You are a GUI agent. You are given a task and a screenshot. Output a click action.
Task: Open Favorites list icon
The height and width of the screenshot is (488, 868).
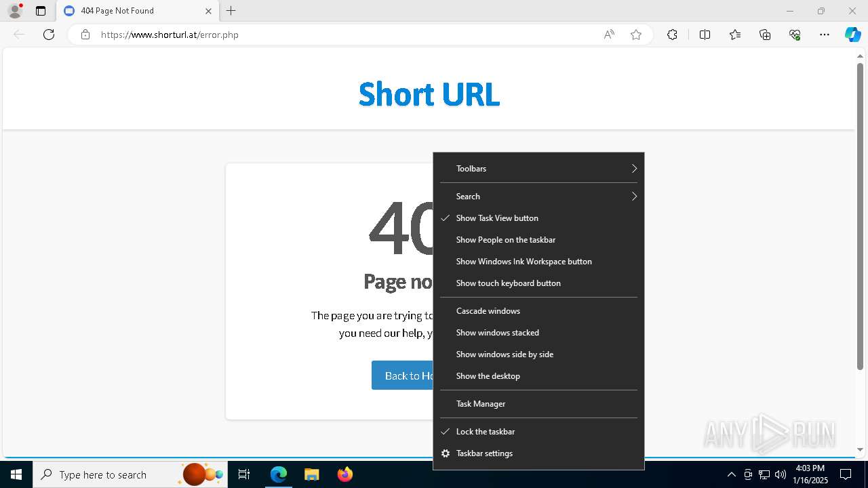point(735,35)
